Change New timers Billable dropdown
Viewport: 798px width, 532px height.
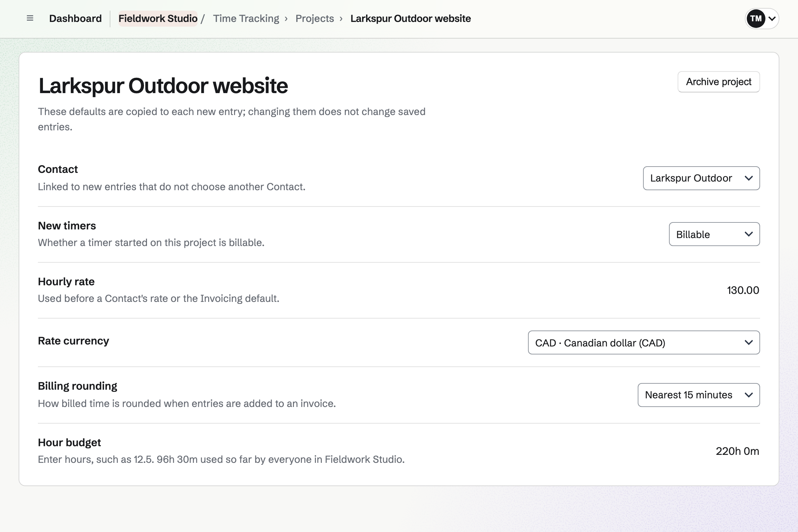[714, 234]
